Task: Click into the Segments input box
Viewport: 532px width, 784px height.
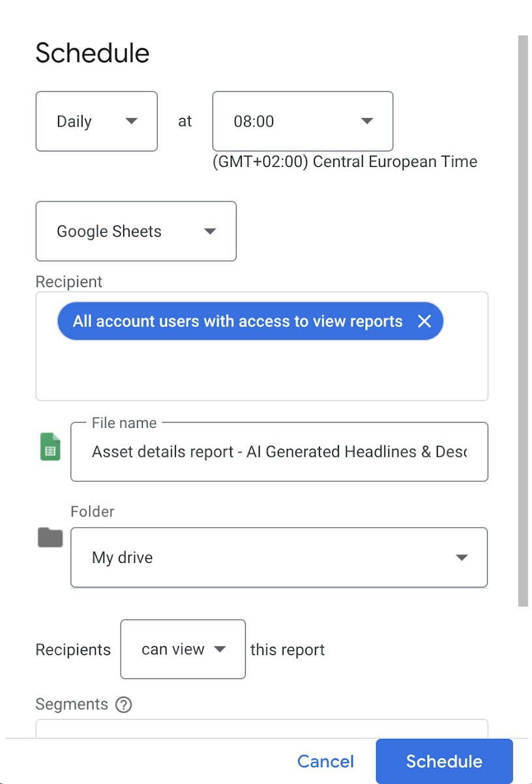Action: [x=261, y=729]
